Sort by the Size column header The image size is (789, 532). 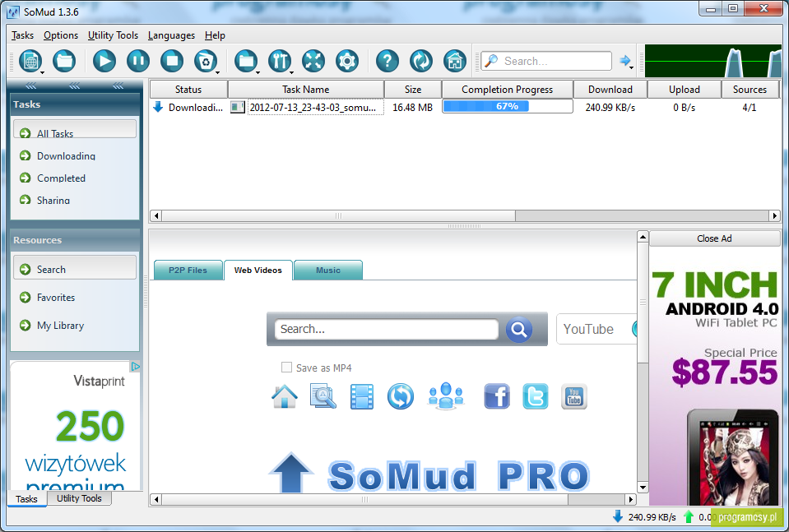(413, 89)
